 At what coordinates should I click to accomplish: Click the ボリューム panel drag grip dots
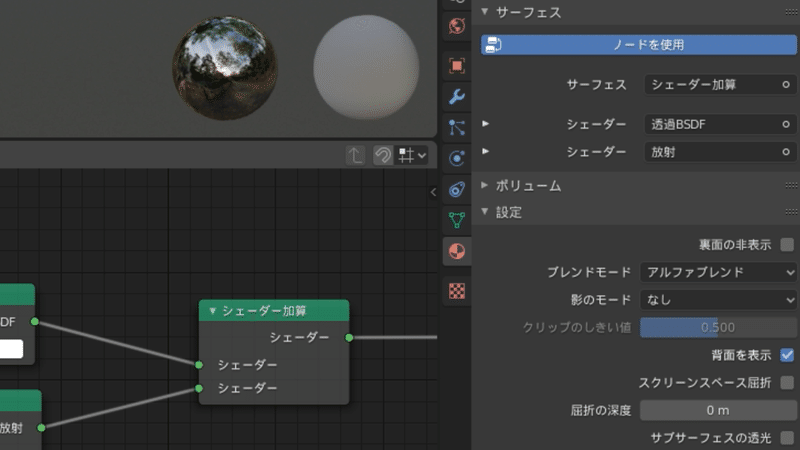tap(792, 185)
